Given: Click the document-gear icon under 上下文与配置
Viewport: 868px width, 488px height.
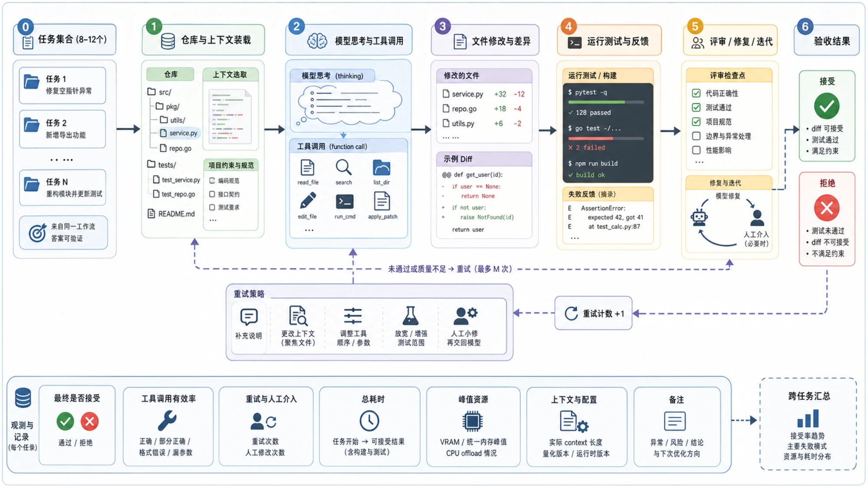Looking at the screenshot, I should [x=574, y=421].
